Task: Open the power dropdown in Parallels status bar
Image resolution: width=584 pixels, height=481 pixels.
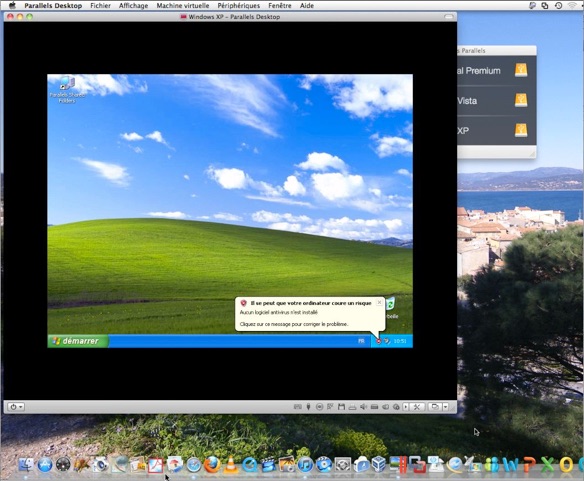Action: pyautogui.click(x=16, y=407)
